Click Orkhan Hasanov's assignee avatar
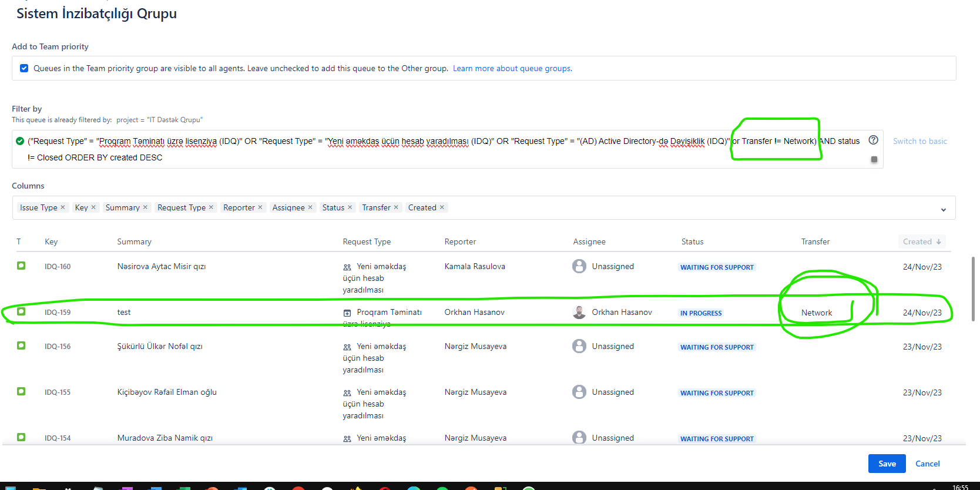Screen dimensions: 980x490 [579, 312]
